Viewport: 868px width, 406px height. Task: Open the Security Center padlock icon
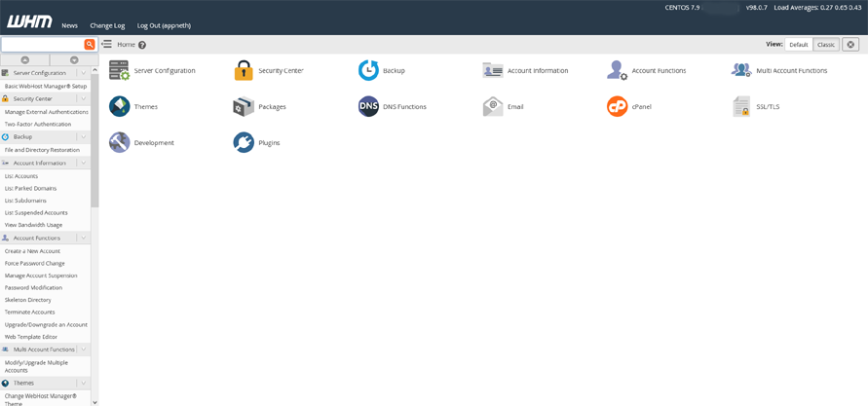(x=244, y=70)
